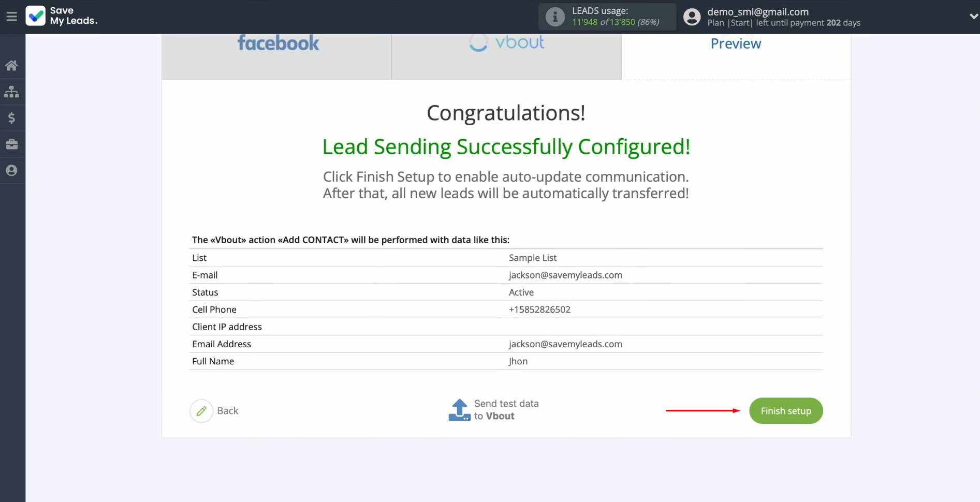Click the Finish setup button

(786, 411)
